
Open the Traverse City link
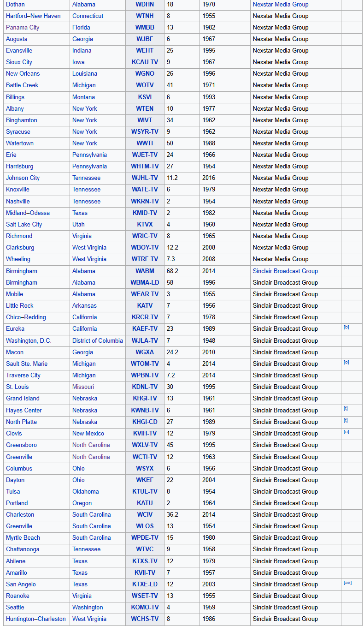(23, 375)
